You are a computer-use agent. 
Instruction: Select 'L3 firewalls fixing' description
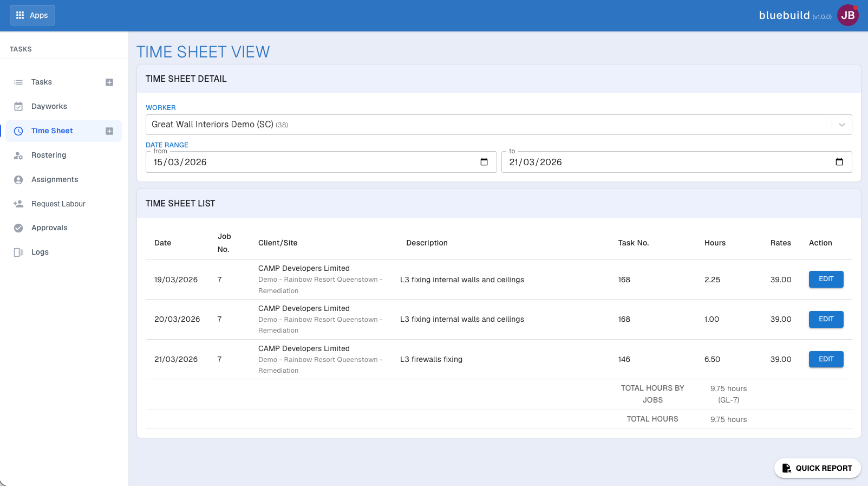click(431, 360)
